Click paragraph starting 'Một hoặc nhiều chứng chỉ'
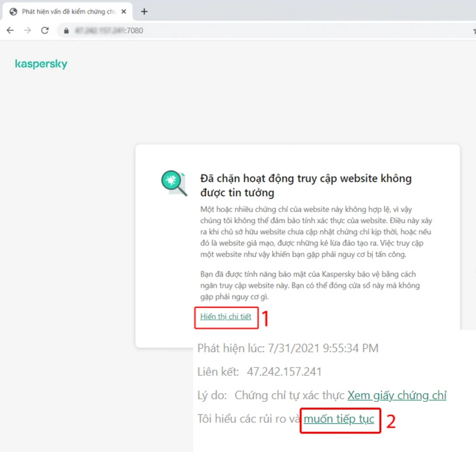This screenshot has width=476, height=452. coord(316,232)
